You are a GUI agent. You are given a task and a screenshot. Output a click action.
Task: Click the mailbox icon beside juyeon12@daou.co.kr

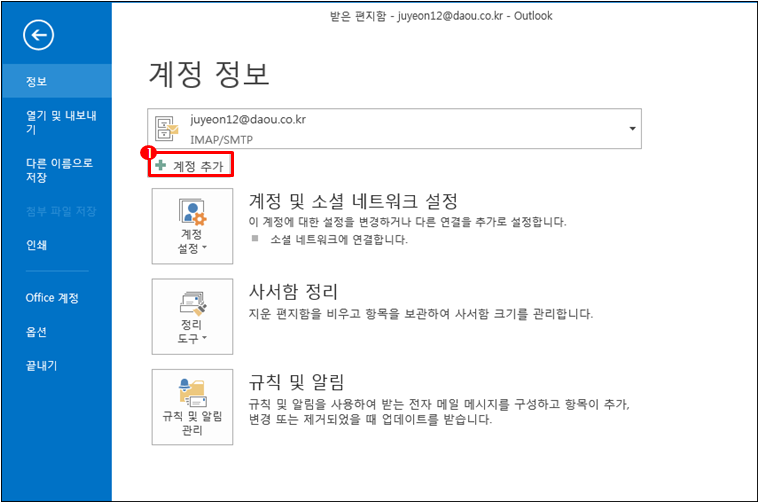coord(167,129)
